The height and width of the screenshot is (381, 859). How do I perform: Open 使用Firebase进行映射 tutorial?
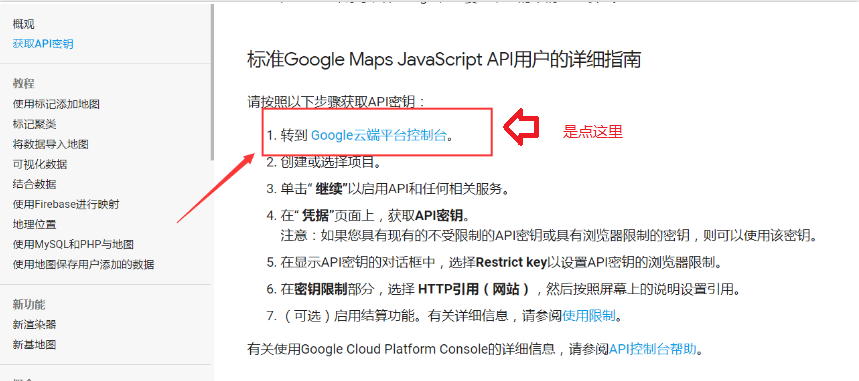(x=66, y=204)
